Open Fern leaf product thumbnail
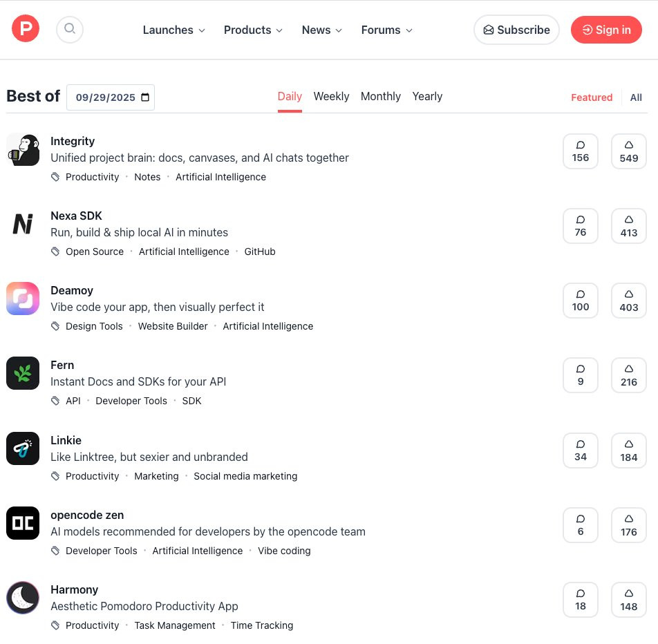The image size is (658, 644). click(x=23, y=373)
